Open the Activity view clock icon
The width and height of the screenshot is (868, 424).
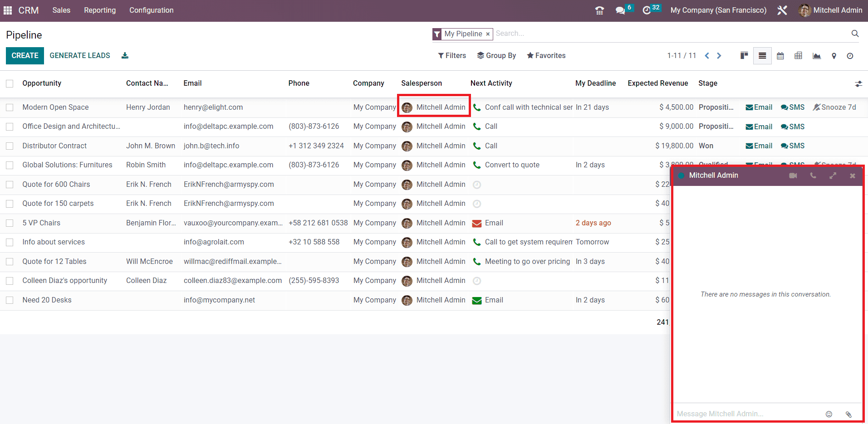point(850,56)
